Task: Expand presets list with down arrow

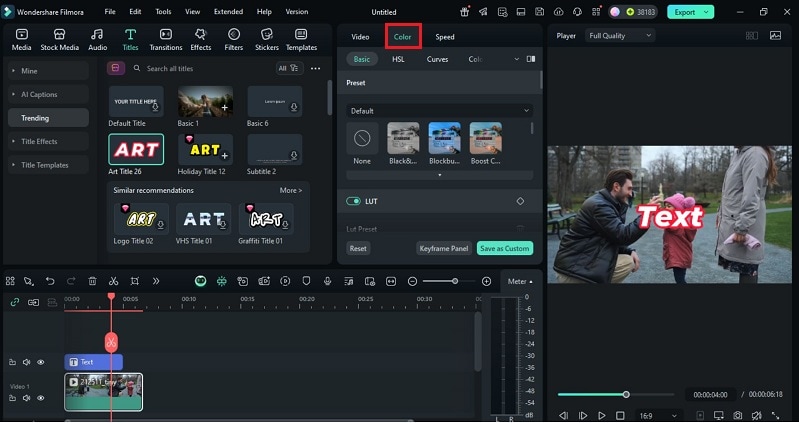Action: pyautogui.click(x=440, y=175)
